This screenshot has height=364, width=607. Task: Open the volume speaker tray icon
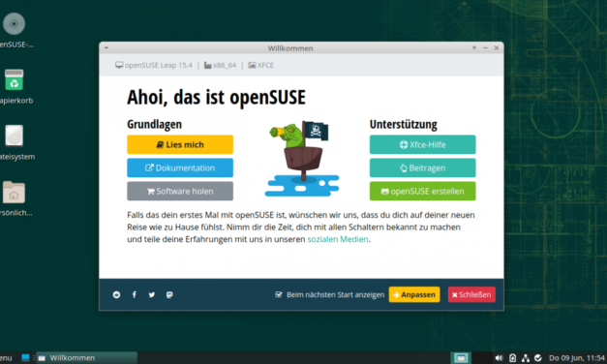[499, 358]
